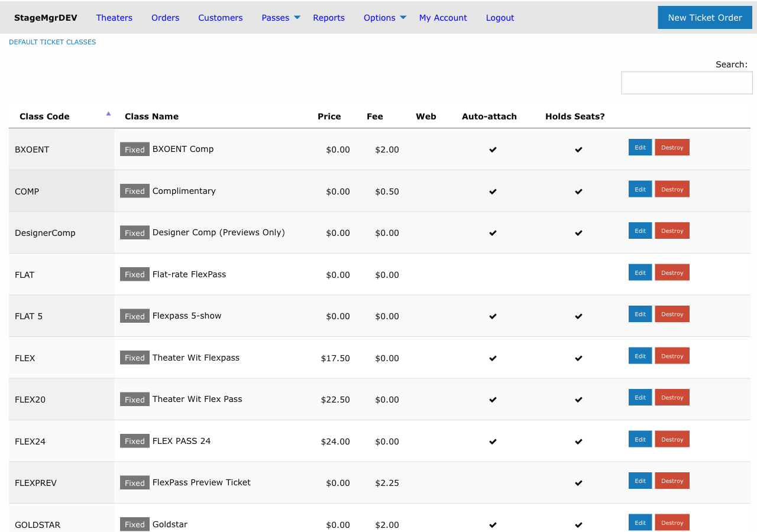
Task: Destroy the DesignerComp ticket class
Action: (x=672, y=231)
